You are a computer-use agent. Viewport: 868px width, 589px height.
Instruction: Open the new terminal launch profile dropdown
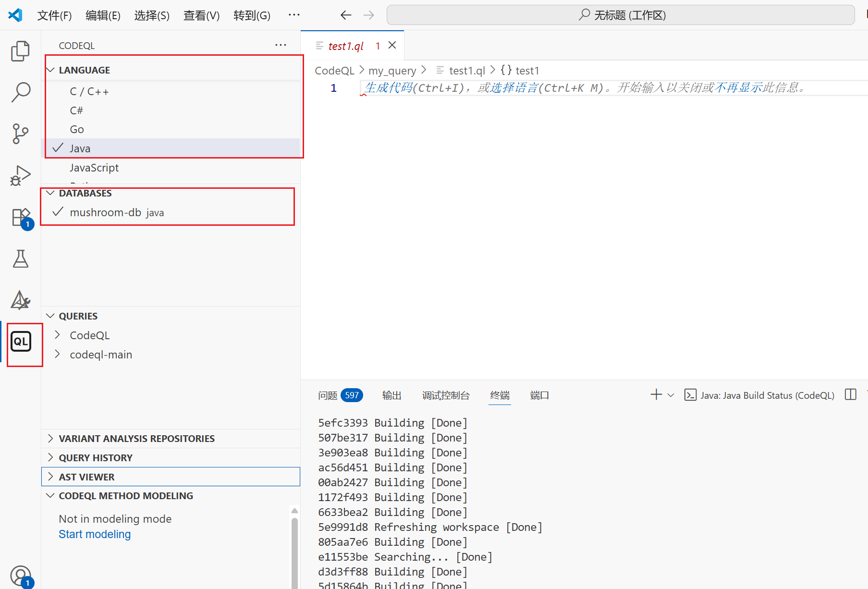point(671,395)
